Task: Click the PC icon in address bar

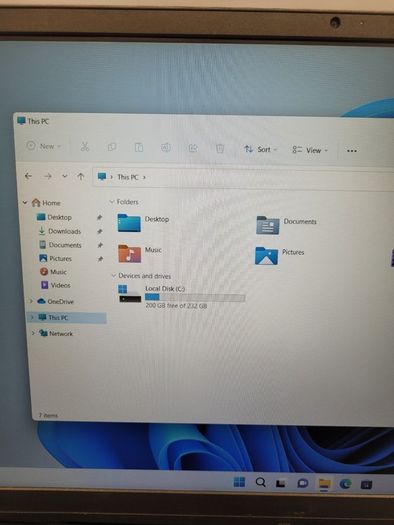Action: coord(102,176)
